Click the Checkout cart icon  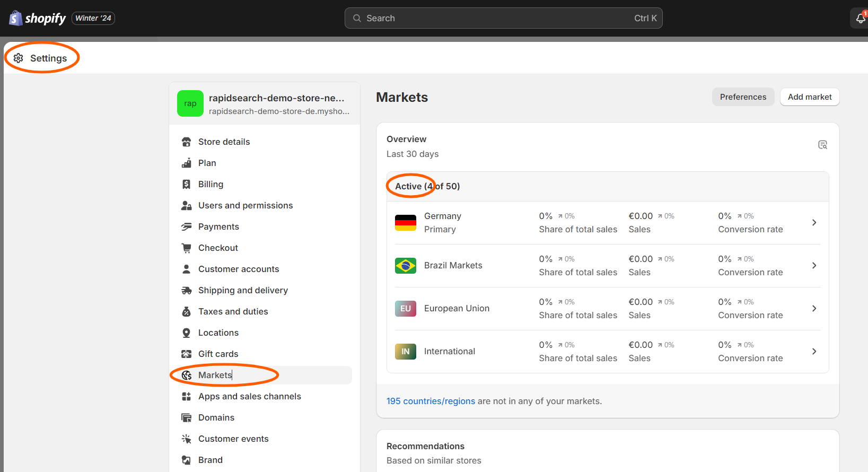tap(186, 248)
